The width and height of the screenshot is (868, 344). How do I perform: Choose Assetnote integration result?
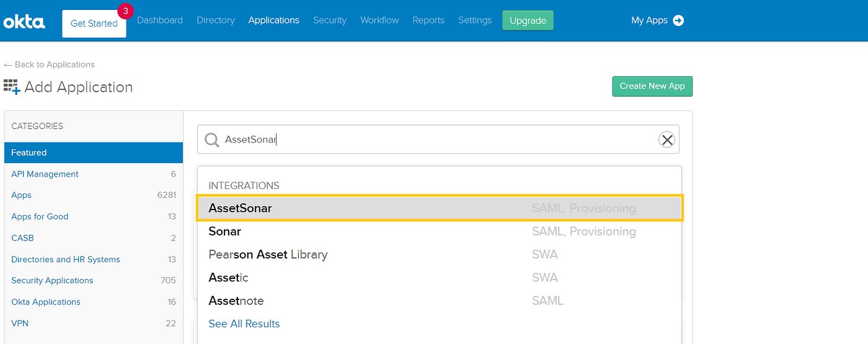pyautogui.click(x=440, y=301)
